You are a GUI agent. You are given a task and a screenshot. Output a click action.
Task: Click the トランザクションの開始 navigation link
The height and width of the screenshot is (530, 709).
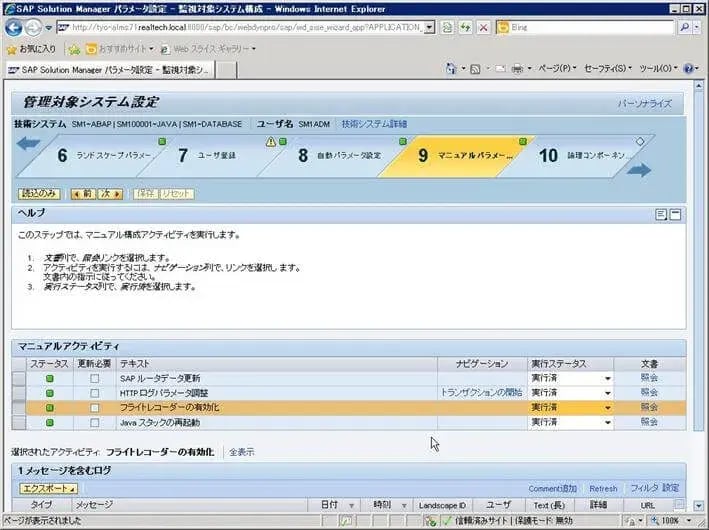[482, 393]
